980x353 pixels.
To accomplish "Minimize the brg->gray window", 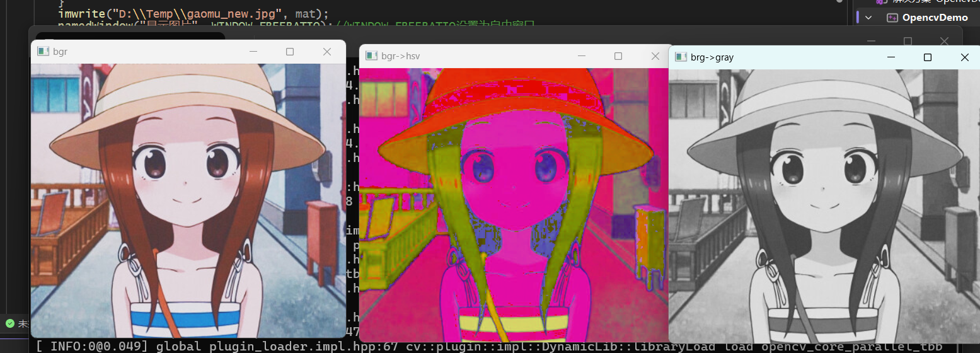I will point(891,57).
